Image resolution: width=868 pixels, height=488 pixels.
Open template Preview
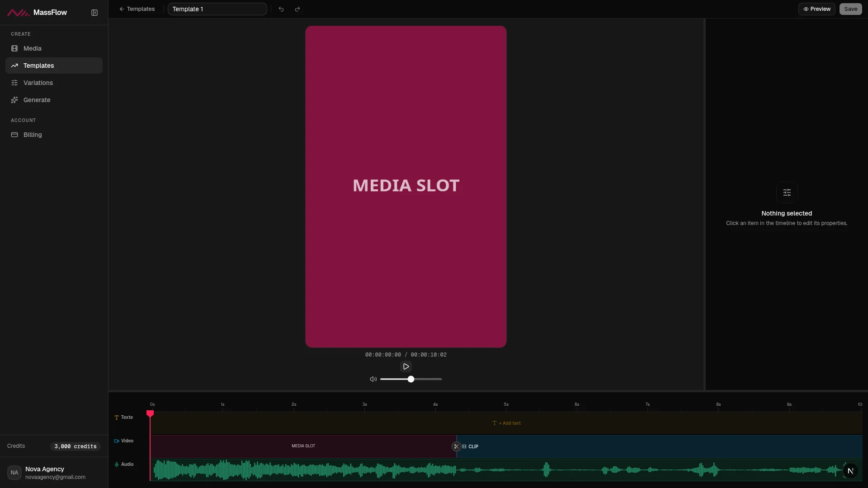pyautogui.click(x=816, y=9)
